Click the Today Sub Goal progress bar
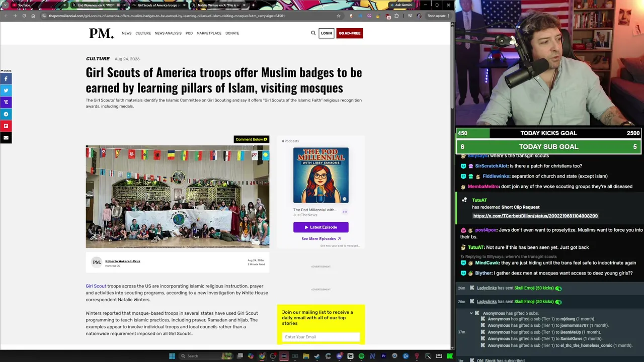 click(548, 147)
